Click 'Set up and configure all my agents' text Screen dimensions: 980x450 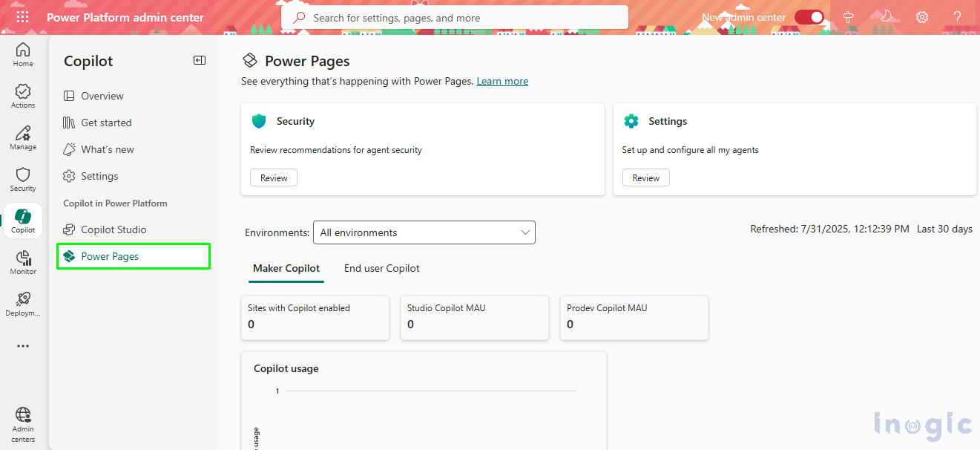[691, 150]
